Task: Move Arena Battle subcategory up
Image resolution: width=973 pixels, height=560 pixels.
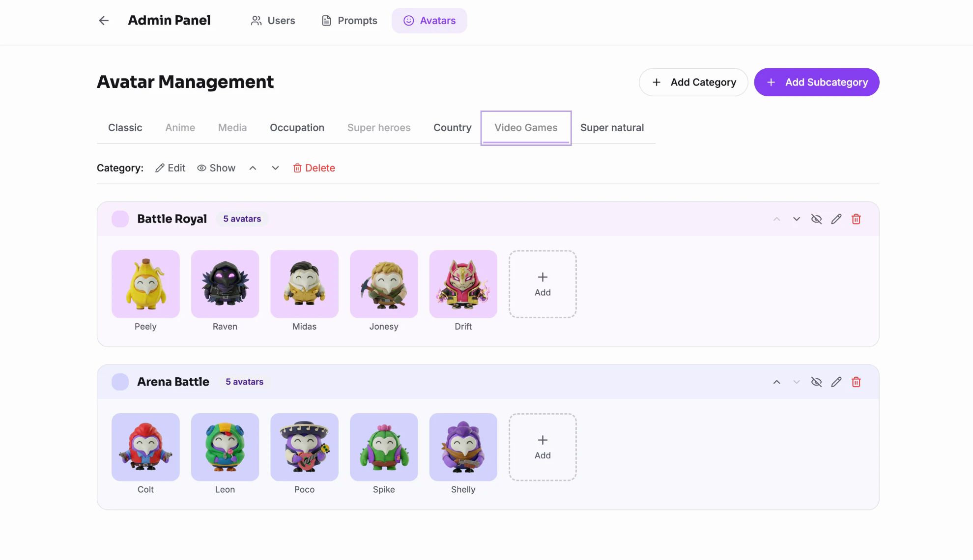Action: 776,382
